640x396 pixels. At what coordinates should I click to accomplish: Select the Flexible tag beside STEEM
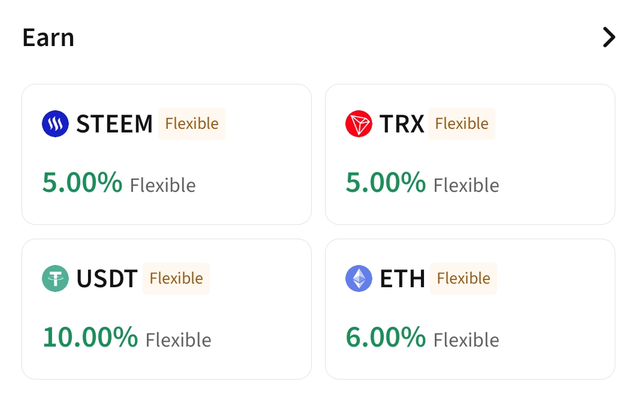point(191,124)
